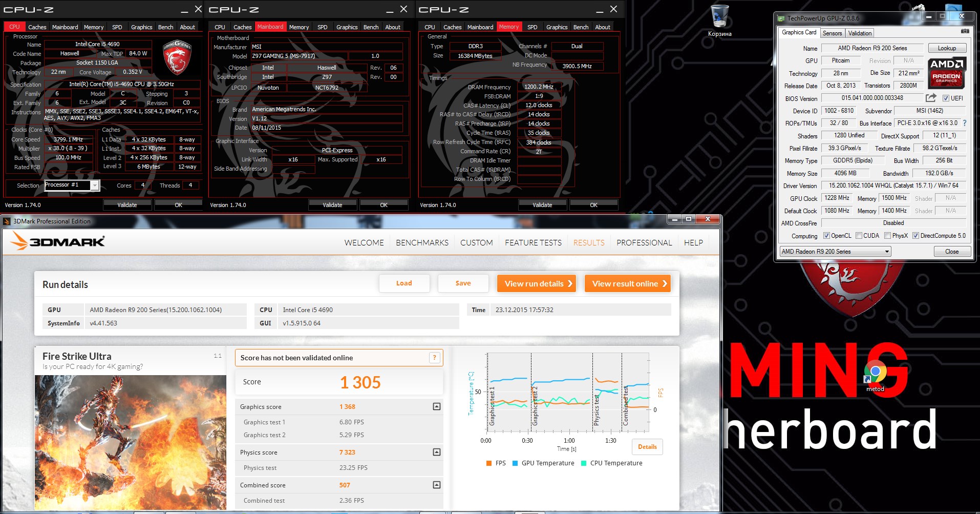Toggle the CUDA checkbox in GPU-Z
Image resolution: width=980 pixels, height=514 pixels.
tap(859, 236)
